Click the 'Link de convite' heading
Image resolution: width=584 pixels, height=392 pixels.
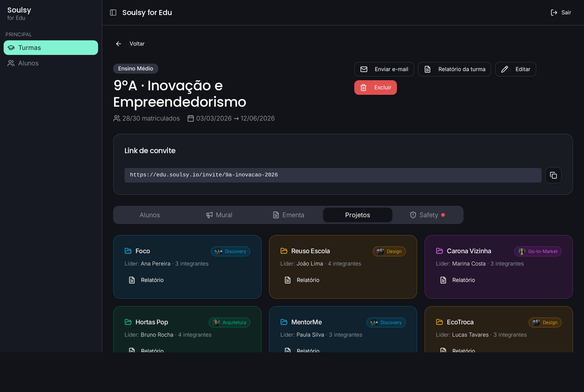click(x=150, y=150)
